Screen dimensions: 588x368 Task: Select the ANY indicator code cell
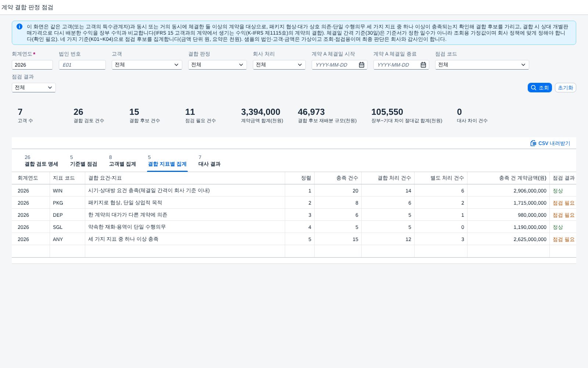67,239
